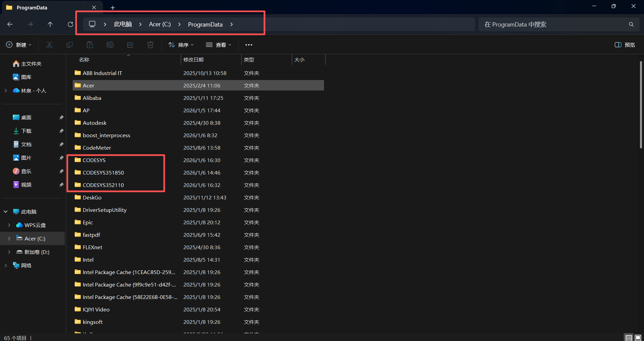Sort by the 大小 column header
Viewport: 644px width, 341px height.
coord(309,60)
